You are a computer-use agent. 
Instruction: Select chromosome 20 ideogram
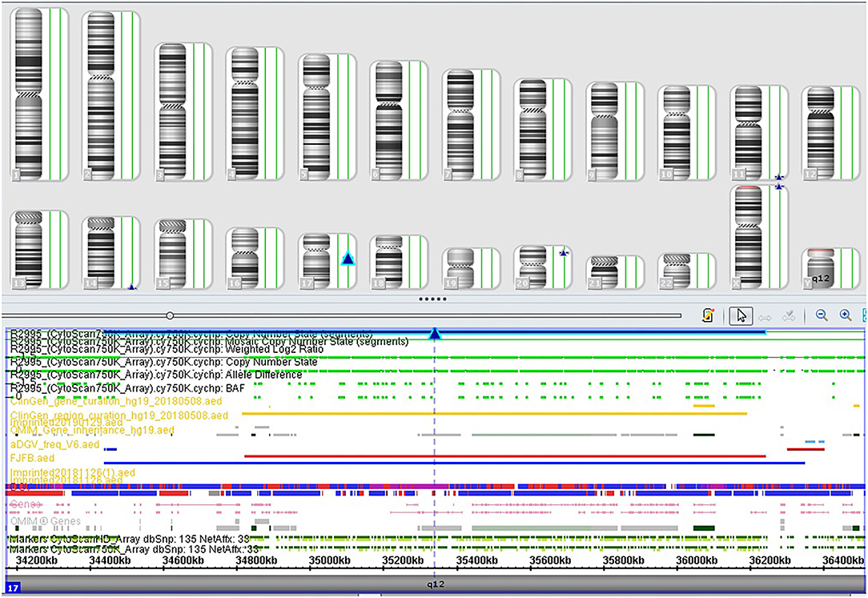532,267
